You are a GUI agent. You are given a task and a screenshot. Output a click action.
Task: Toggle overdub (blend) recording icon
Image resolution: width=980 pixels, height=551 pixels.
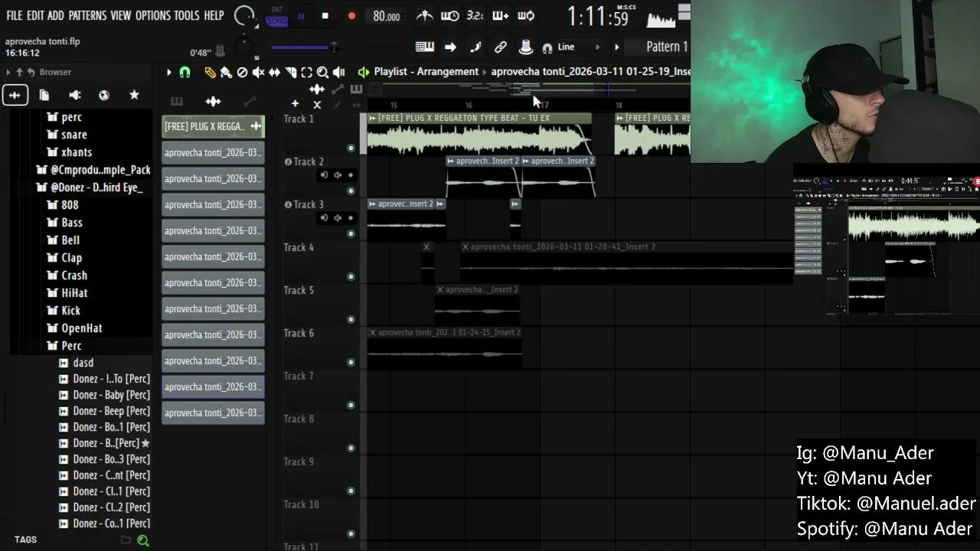[500, 15]
